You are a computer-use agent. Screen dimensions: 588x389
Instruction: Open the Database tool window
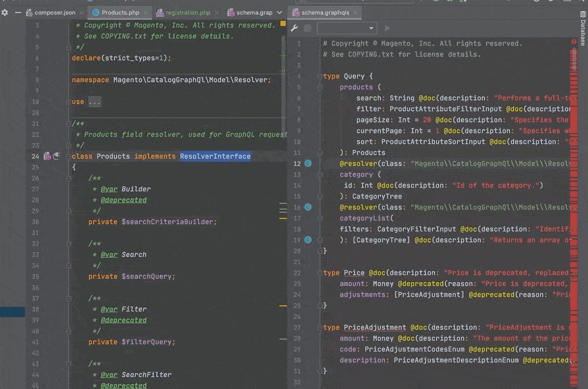[x=583, y=33]
